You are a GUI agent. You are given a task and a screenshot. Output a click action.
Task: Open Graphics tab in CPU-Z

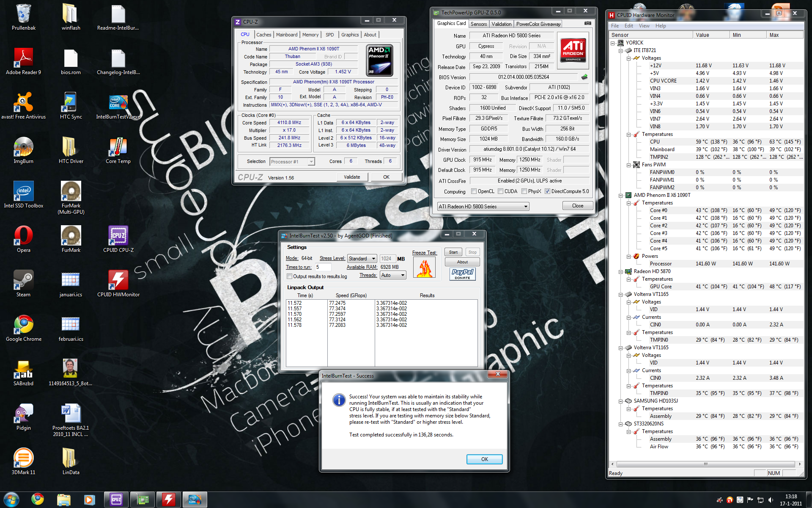pos(350,35)
